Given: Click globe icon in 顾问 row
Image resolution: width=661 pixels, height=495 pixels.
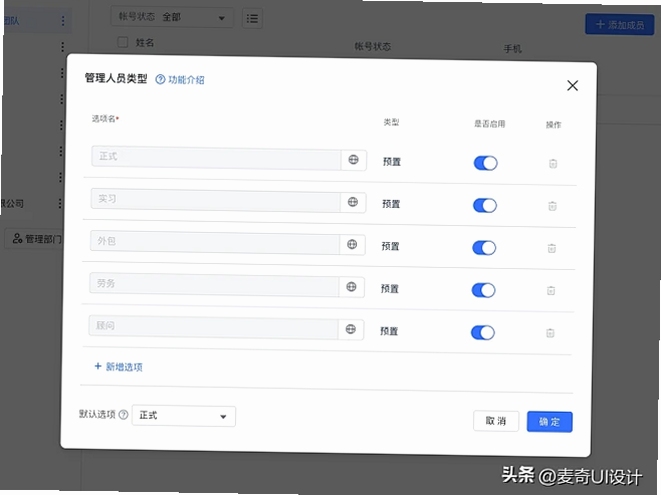Looking at the screenshot, I should [350, 329].
